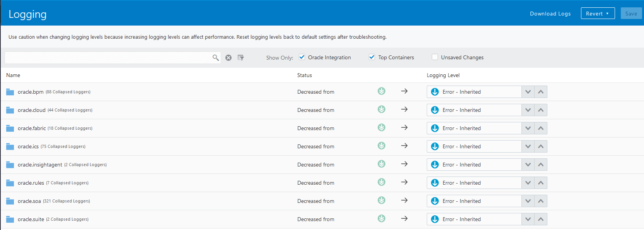Decrease oracle.bpm logging level with down chevron
Image resolution: width=644 pixels, height=230 pixels.
528,92
